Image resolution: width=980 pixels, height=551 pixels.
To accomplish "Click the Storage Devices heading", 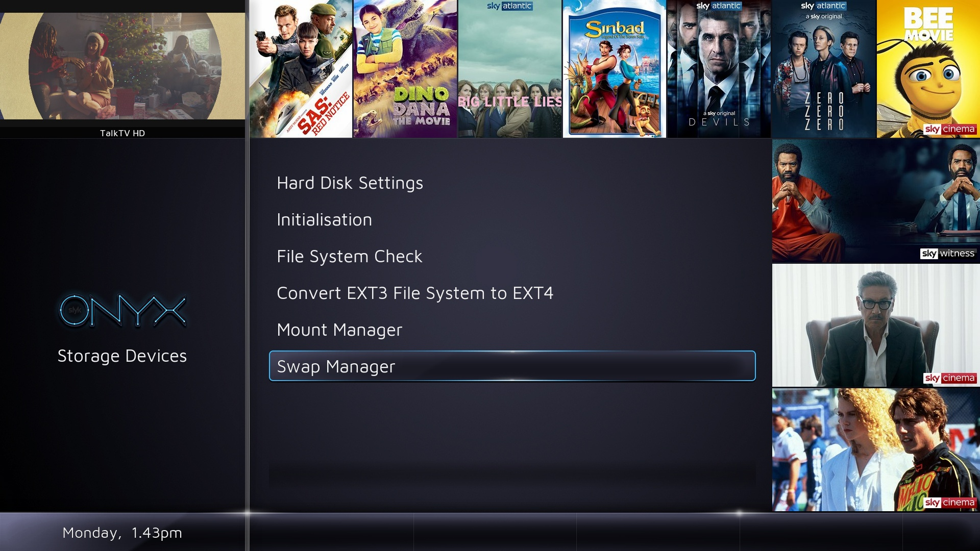I will pos(122,356).
